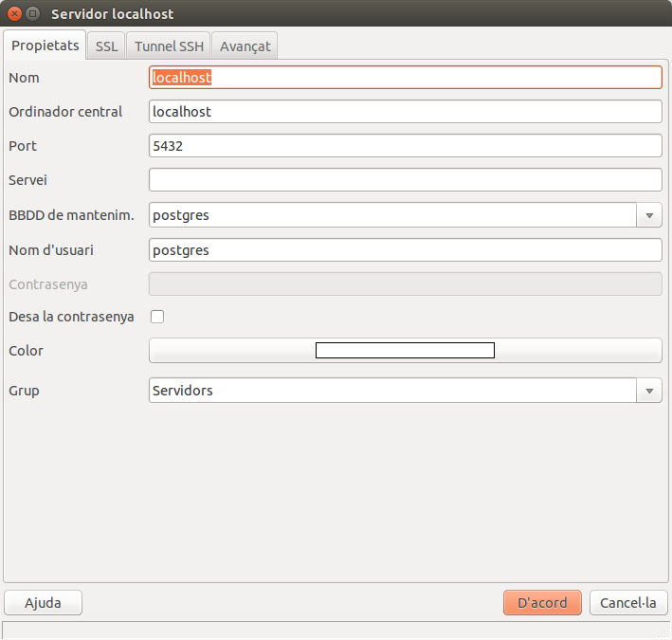The image size is (672, 640).
Task: Focus the Port field showing 5432
Action: (405, 146)
